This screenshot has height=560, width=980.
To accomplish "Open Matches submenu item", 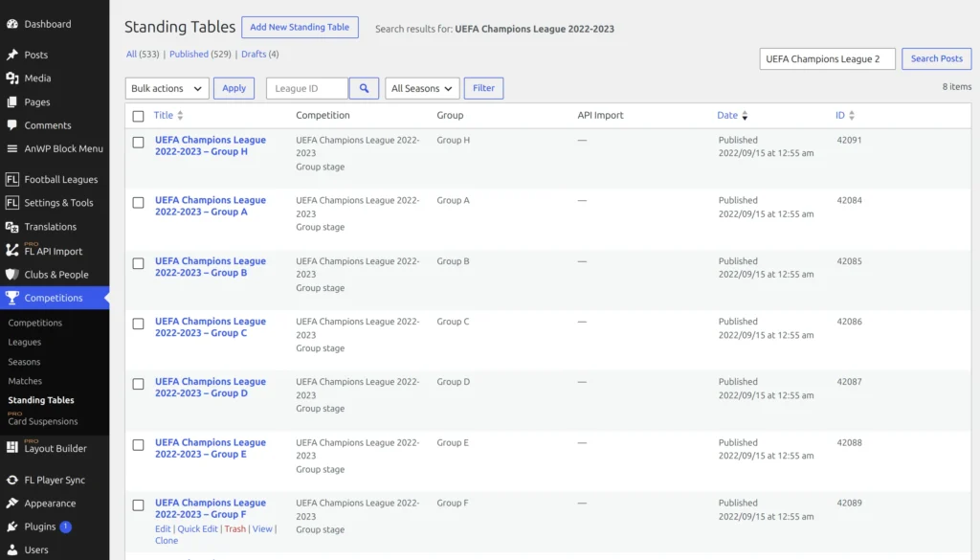I will pos(25,381).
